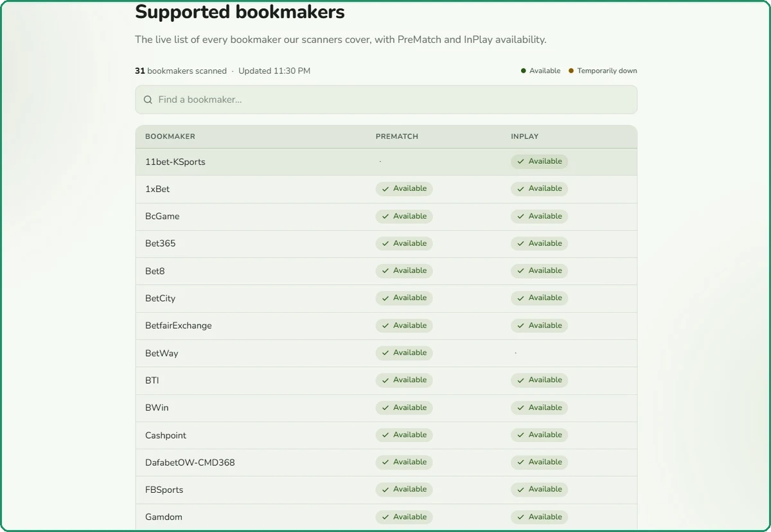771x532 pixels.
Task: Click the 31 bookmakers scanned text
Action: (181, 71)
